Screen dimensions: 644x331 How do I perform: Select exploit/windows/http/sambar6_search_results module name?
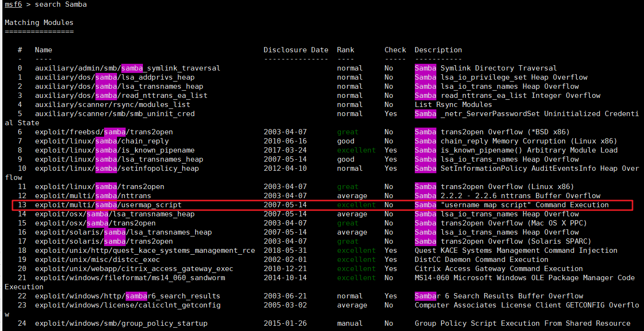click(128, 296)
